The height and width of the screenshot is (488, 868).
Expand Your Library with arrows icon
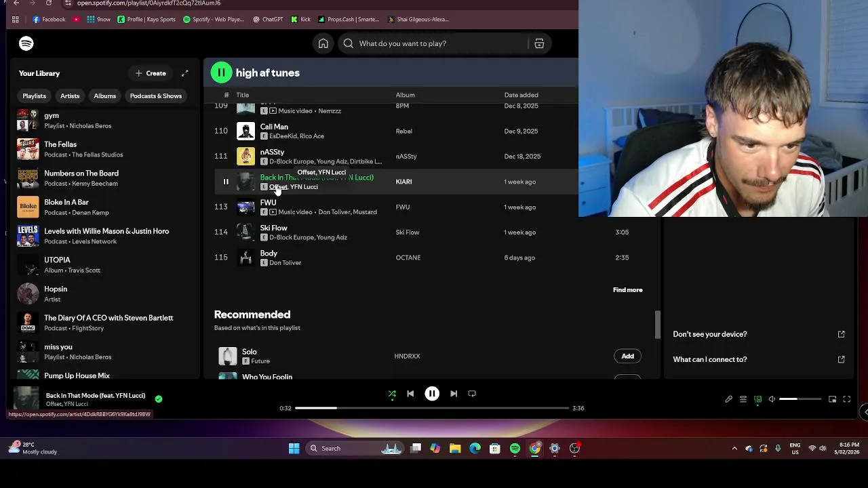point(184,73)
